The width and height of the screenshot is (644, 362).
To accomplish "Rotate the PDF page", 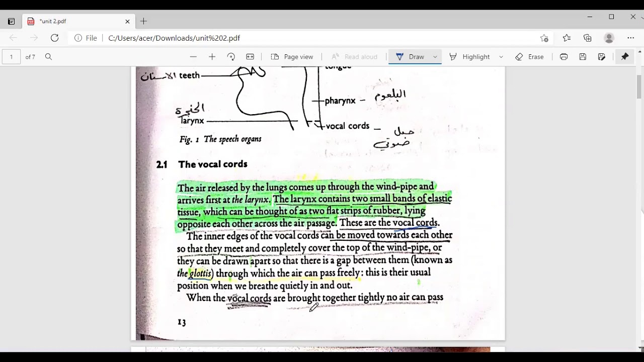I will click(x=231, y=57).
